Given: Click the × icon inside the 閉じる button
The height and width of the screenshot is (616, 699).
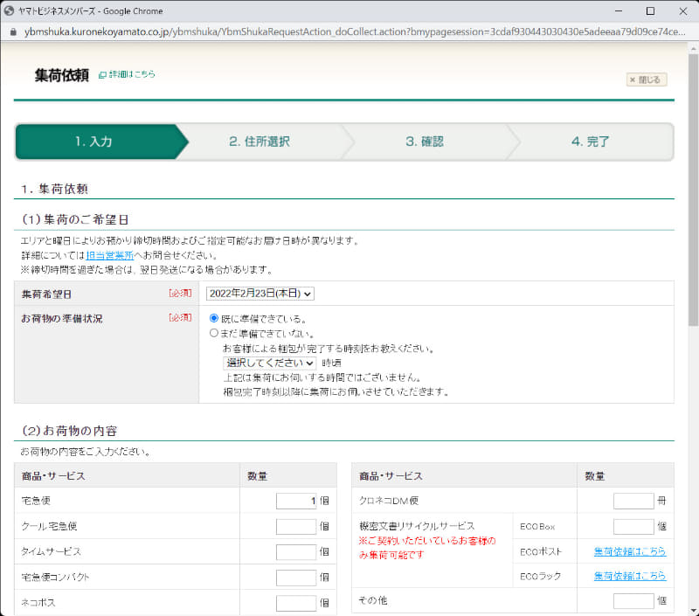Looking at the screenshot, I should click(632, 79).
